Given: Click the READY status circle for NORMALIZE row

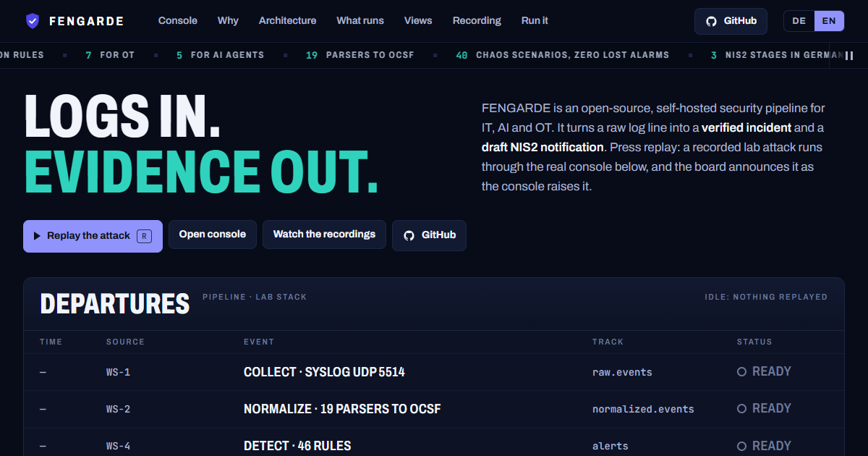Looking at the screenshot, I should [741, 409].
